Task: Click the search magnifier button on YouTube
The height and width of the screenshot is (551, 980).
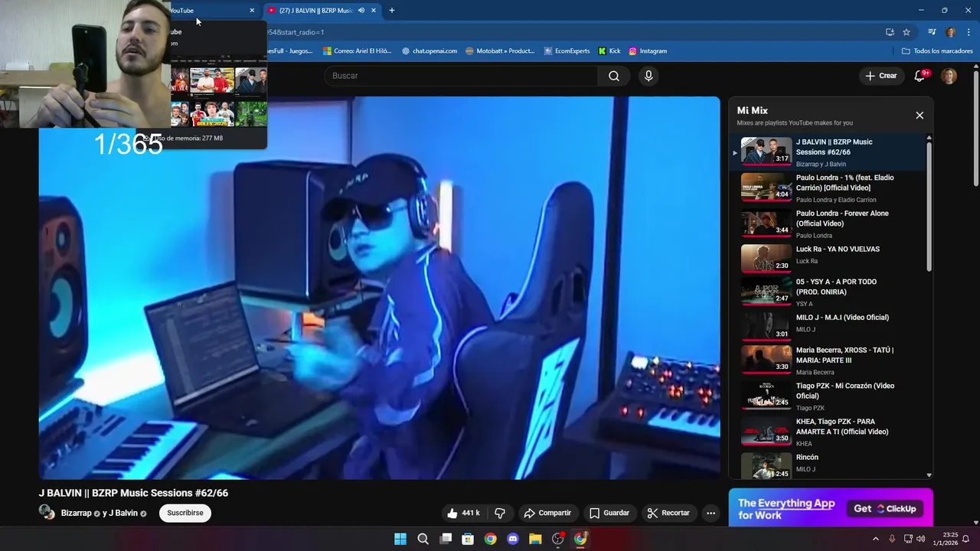Action: point(614,76)
